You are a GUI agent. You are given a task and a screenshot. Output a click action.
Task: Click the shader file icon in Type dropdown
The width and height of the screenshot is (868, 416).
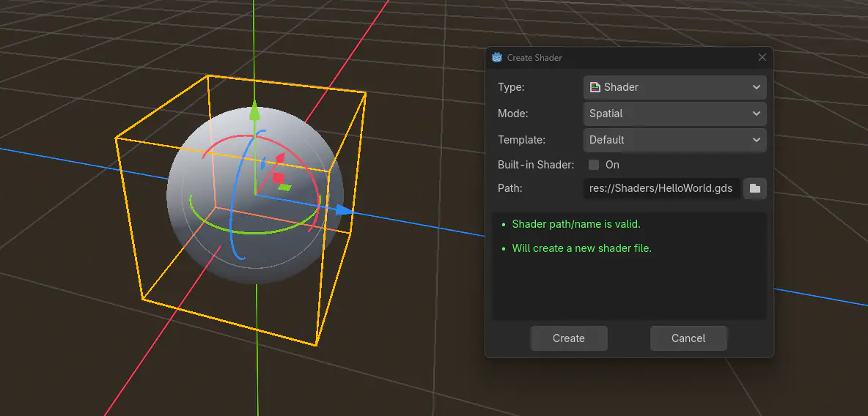595,87
